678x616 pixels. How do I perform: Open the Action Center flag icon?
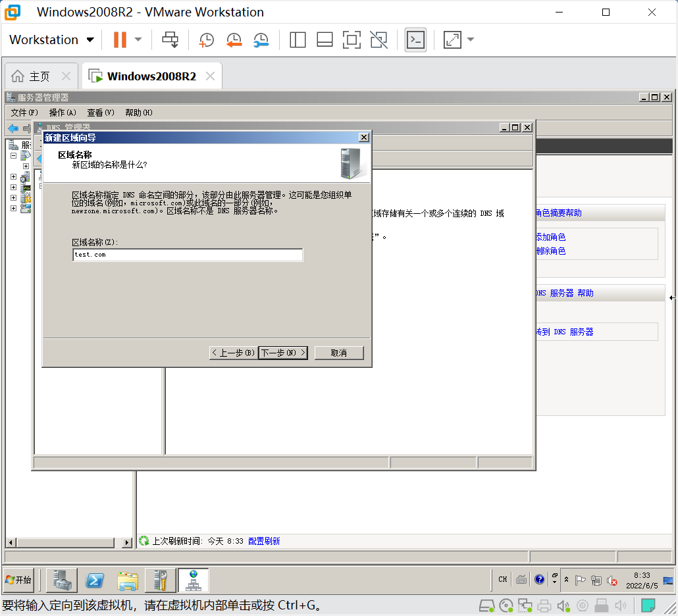click(581, 580)
